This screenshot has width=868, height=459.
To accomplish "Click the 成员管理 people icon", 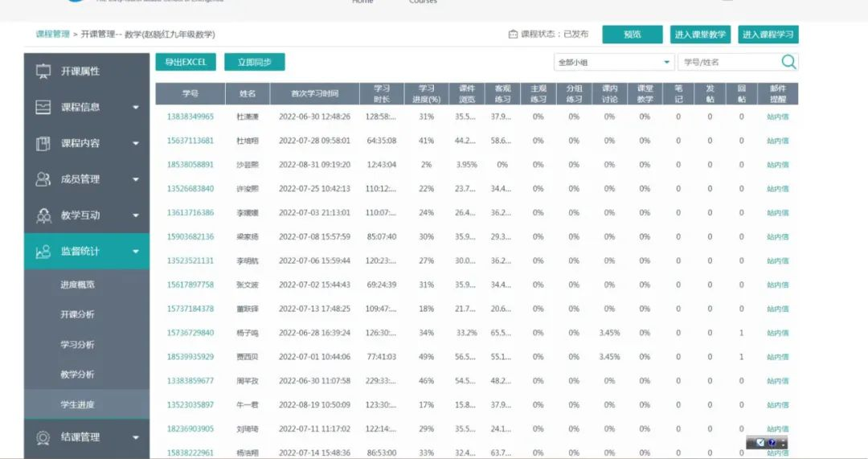I will pyautogui.click(x=43, y=179).
